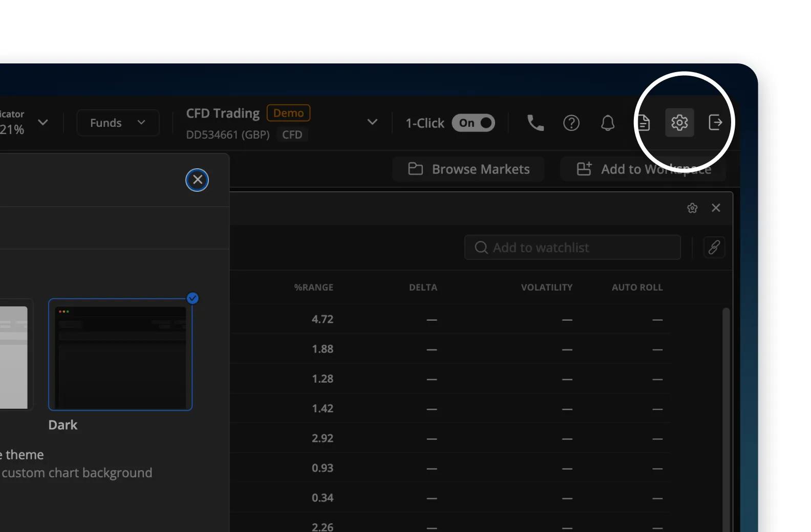This screenshot has width=811, height=532.
Task: Toggle the 1-Click trading switch
Action: (473, 123)
